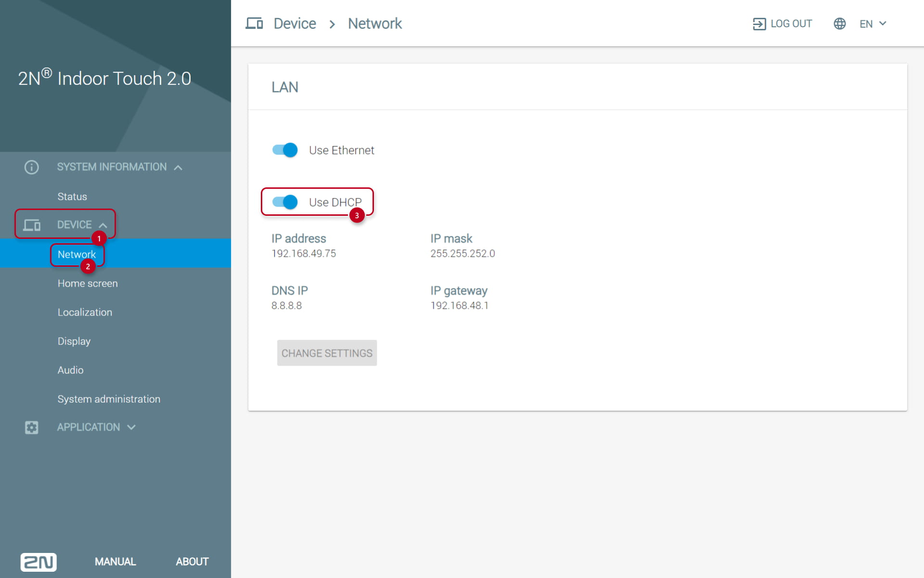Screen dimensions: 924x578
Task: Click the APPLICATION heading label
Action: click(89, 427)
